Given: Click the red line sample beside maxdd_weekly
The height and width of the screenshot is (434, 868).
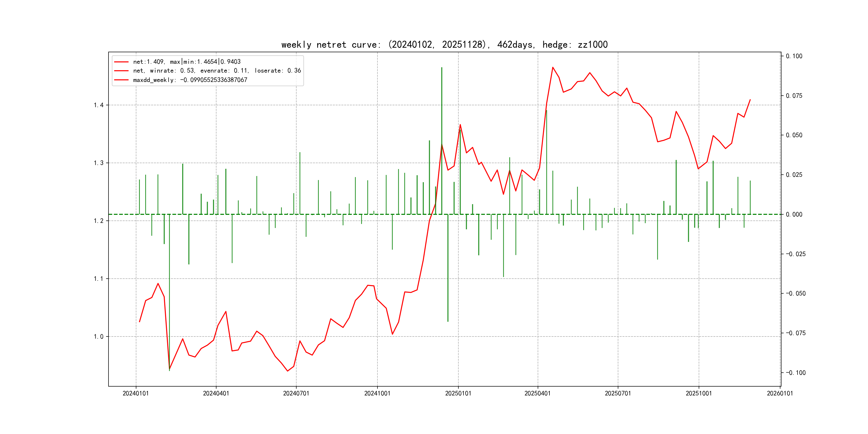Looking at the screenshot, I should coord(121,80).
